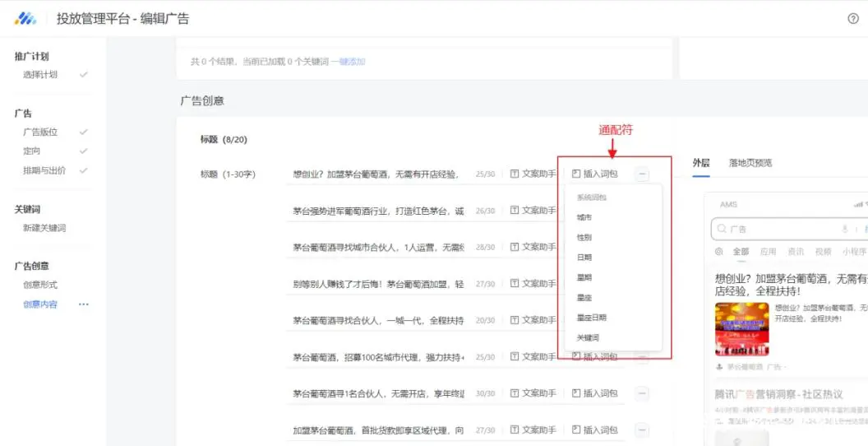Go to 广告版位 in the left sidebar
This screenshot has width=868, height=446.
[40, 132]
